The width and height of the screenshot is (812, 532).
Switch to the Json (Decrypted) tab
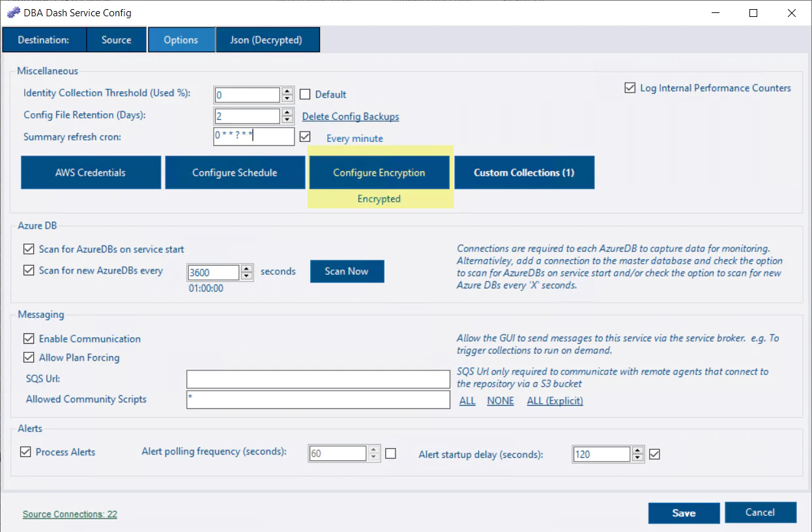tap(267, 40)
